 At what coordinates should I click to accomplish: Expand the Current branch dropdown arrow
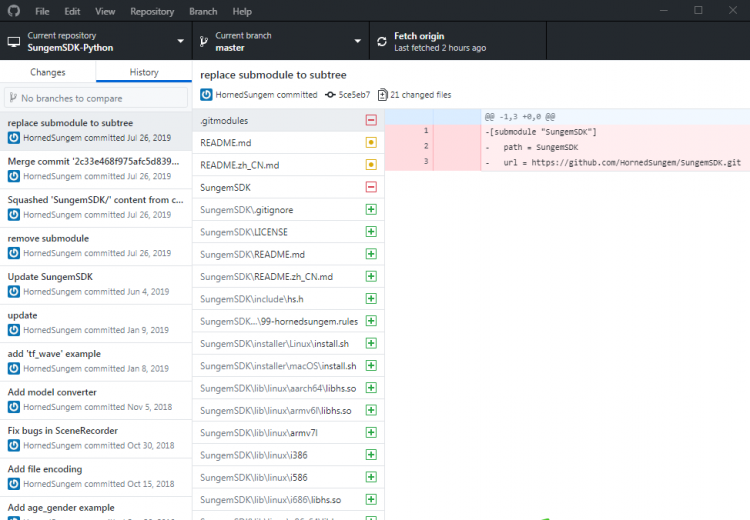357,41
